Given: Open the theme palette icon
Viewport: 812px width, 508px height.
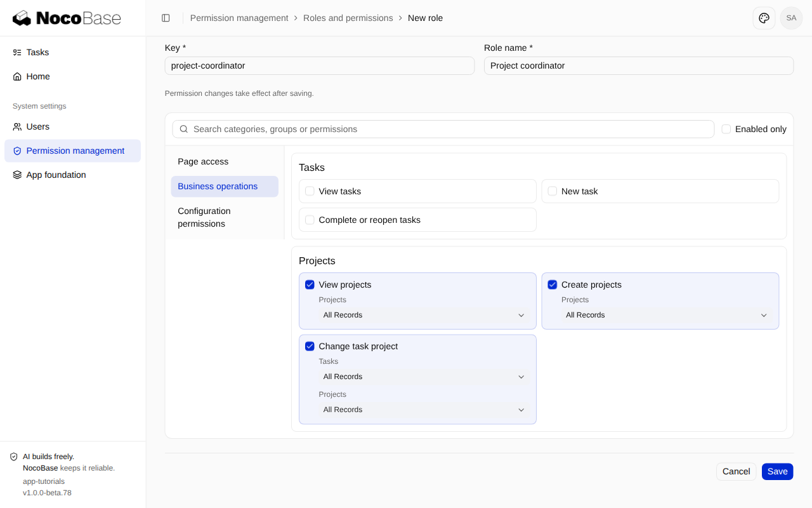Looking at the screenshot, I should [x=764, y=18].
